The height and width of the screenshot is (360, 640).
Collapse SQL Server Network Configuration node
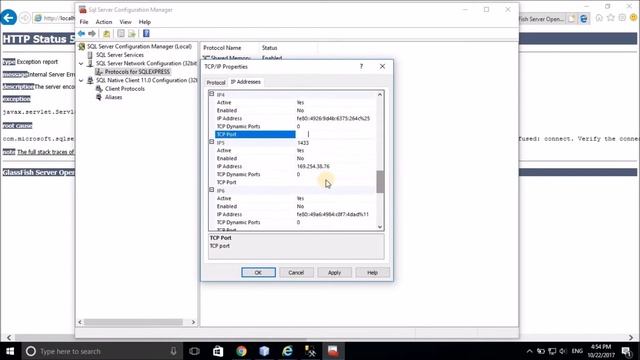click(81, 64)
